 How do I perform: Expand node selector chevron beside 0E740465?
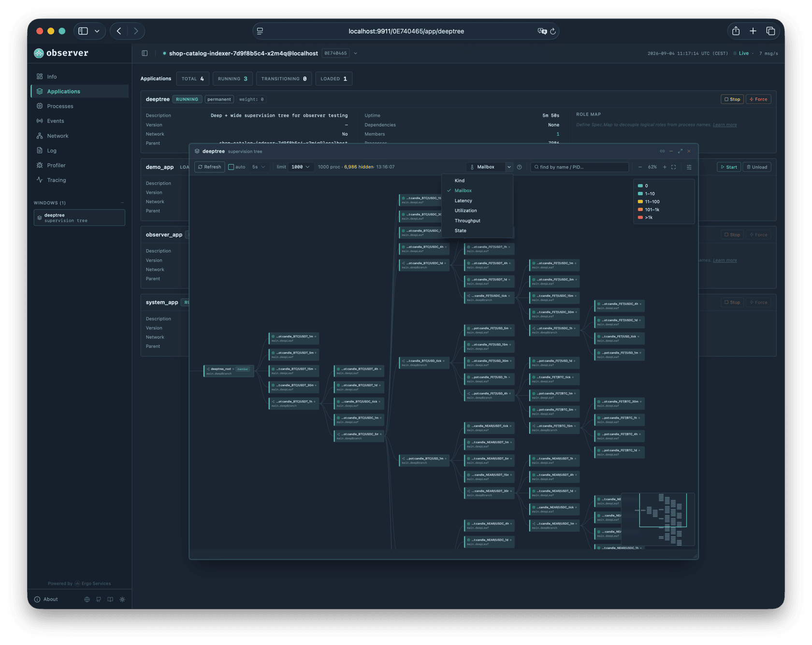point(355,53)
